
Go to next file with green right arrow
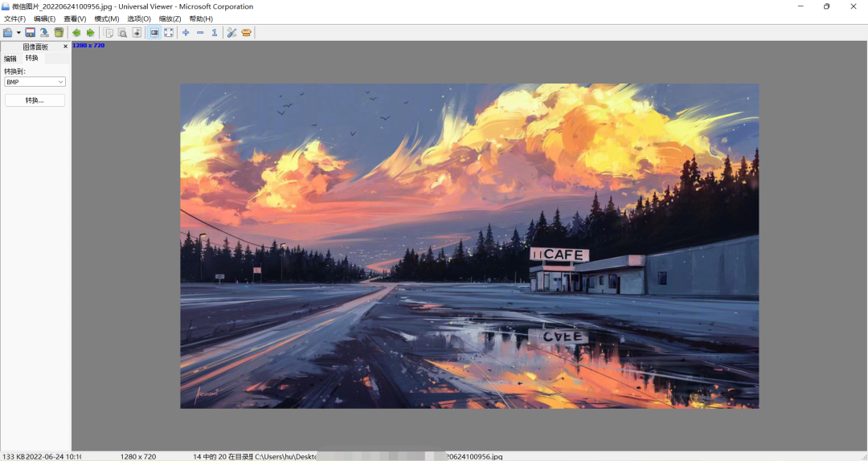[x=90, y=33]
